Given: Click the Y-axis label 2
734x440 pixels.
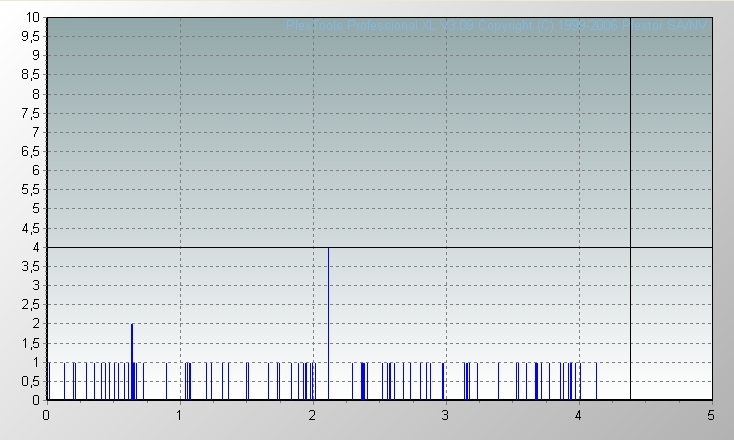Looking at the screenshot, I should click(x=36, y=324).
